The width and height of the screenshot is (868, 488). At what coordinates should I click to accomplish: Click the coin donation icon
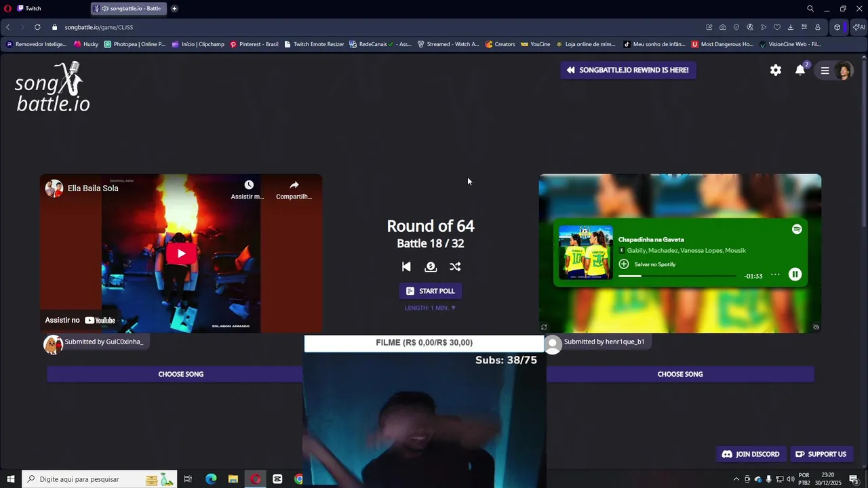(x=431, y=267)
